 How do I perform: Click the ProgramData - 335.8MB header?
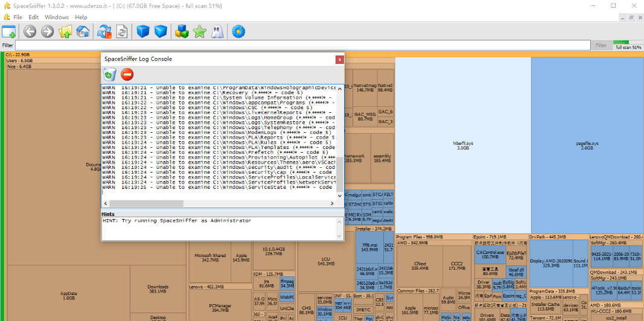[558, 291]
